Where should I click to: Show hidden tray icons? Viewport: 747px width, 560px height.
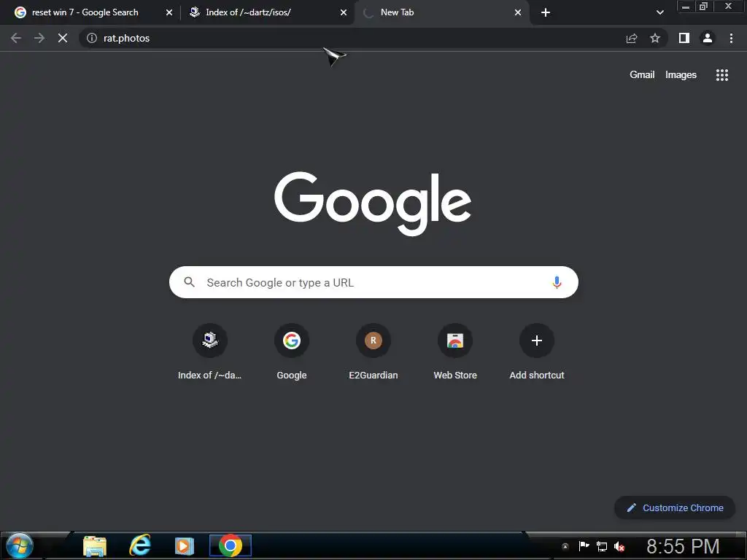coord(565,547)
